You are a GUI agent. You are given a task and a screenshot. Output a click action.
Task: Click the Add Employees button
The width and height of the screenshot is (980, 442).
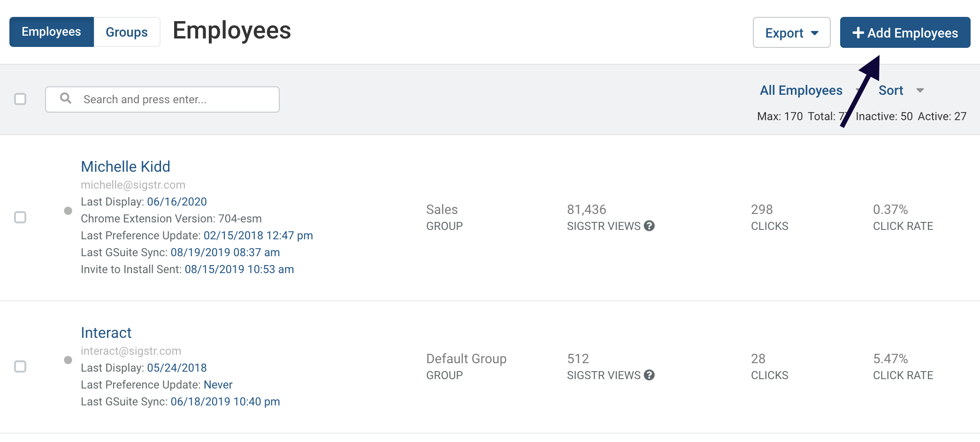coord(905,32)
